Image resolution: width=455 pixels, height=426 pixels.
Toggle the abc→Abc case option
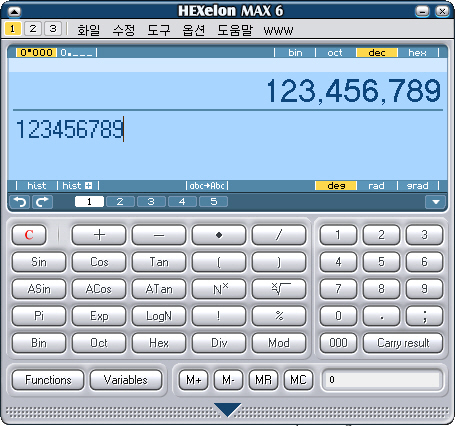coord(207,186)
